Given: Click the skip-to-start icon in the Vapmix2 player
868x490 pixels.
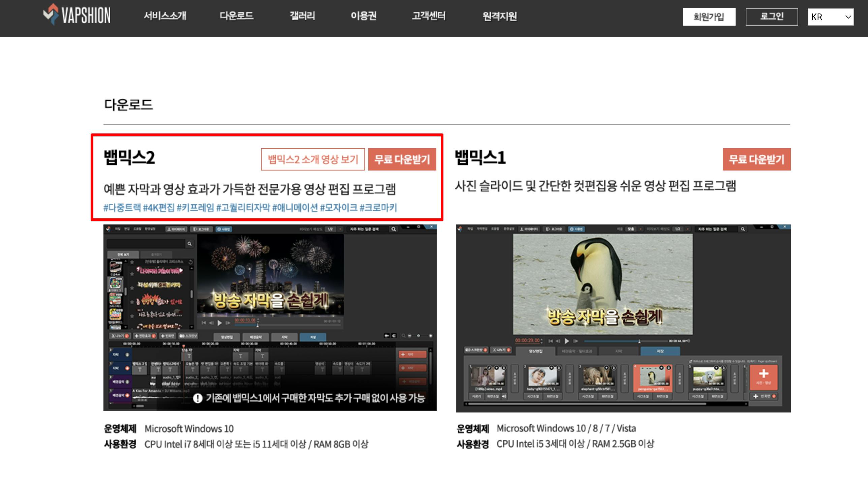Looking at the screenshot, I should tap(204, 323).
